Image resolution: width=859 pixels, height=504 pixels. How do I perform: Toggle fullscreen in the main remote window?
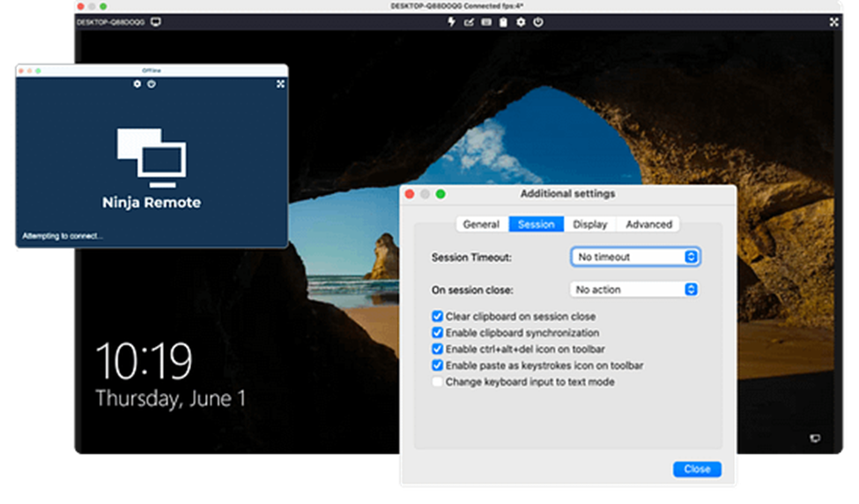pos(833,22)
